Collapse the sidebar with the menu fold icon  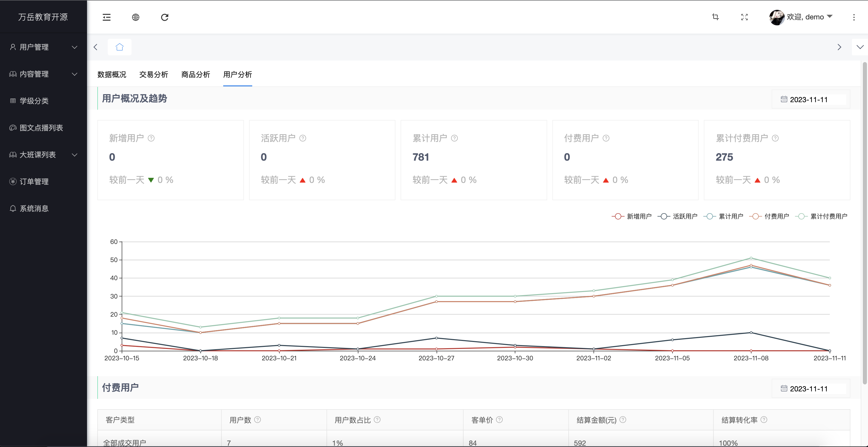tap(106, 17)
